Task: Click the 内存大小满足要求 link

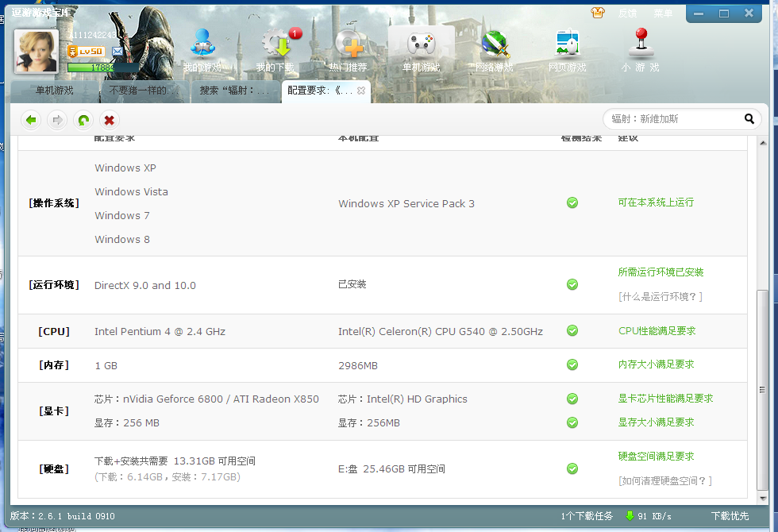Action: [656, 364]
